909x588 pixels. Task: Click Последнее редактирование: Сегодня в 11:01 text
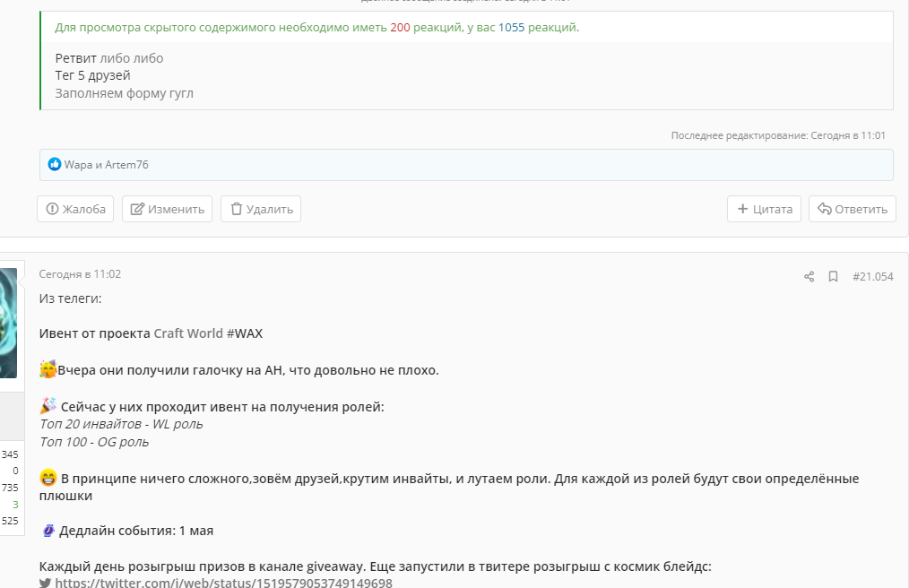tap(778, 135)
